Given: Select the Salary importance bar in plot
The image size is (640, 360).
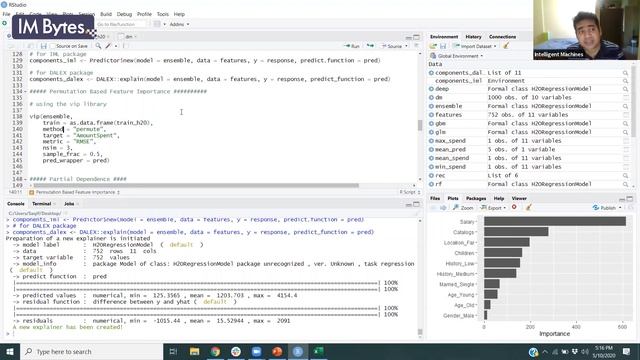Looking at the screenshot, I should [x=555, y=221].
